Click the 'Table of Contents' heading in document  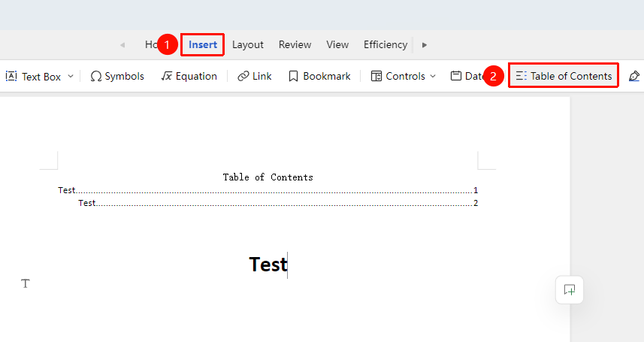(x=268, y=177)
